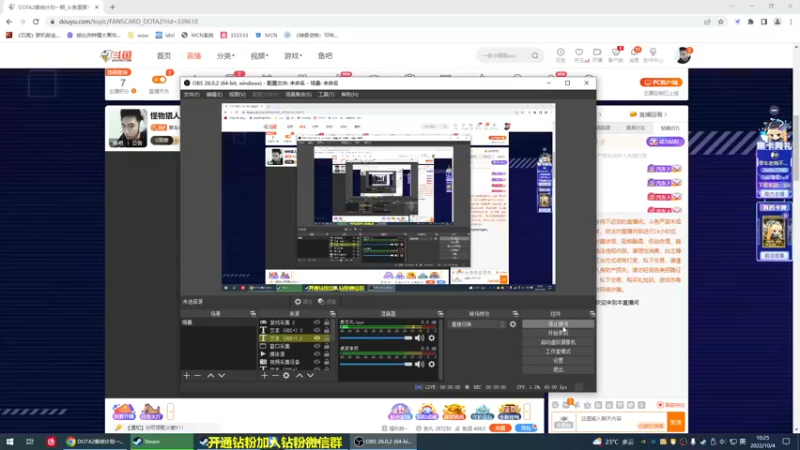
Task: Send chat message with orange send button
Action: click(x=676, y=422)
